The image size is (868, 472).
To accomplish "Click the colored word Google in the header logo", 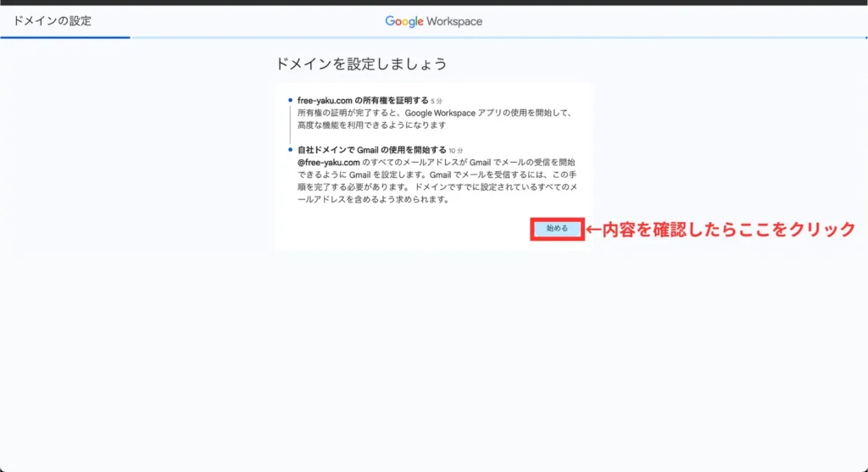I will (404, 21).
